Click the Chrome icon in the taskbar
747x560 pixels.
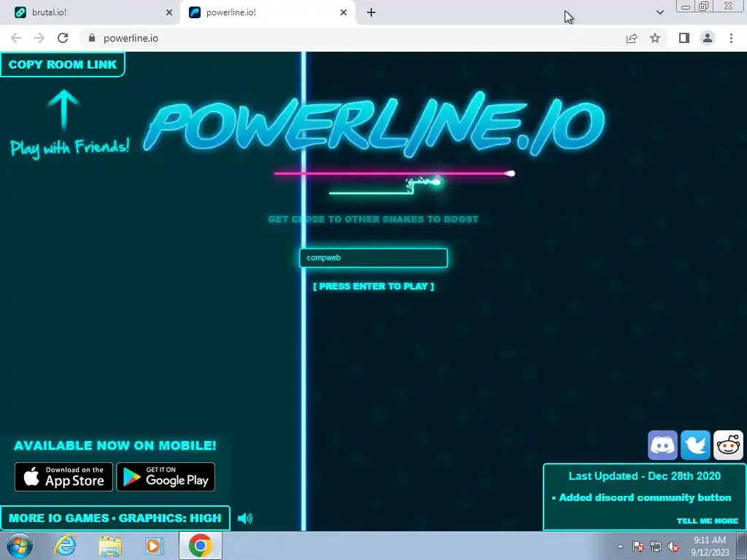click(200, 545)
